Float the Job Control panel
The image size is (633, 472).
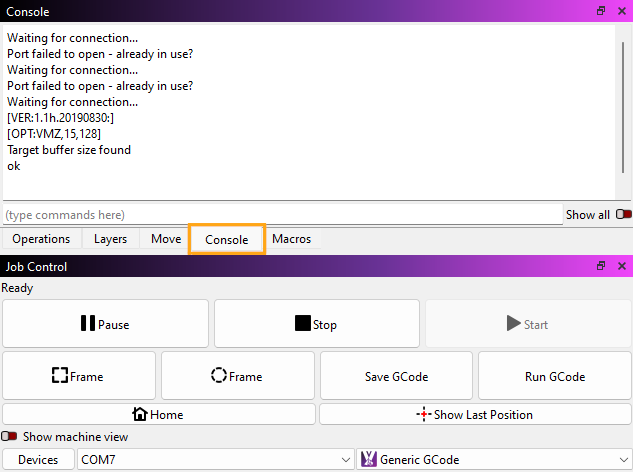pyautogui.click(x=601, y=267)
